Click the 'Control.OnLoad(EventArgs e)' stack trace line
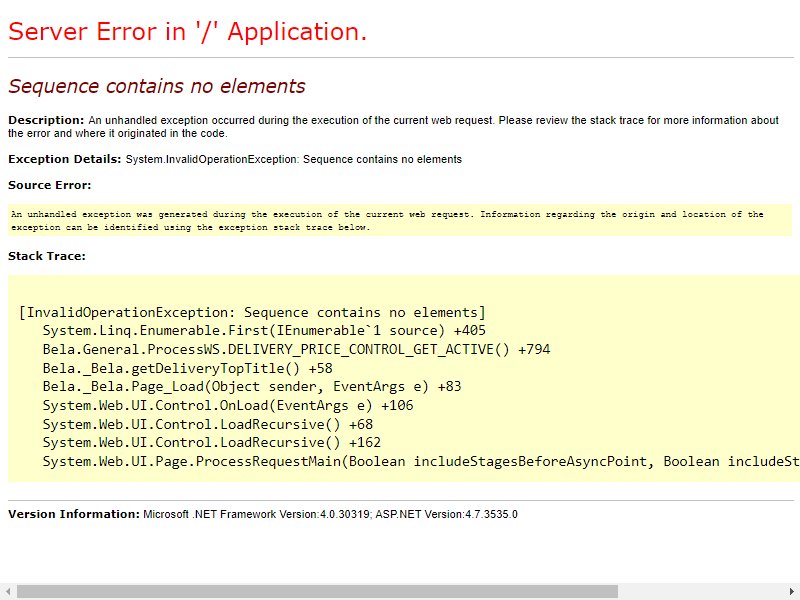The height and width of the screenshot is (600, 800). point(228,406)
